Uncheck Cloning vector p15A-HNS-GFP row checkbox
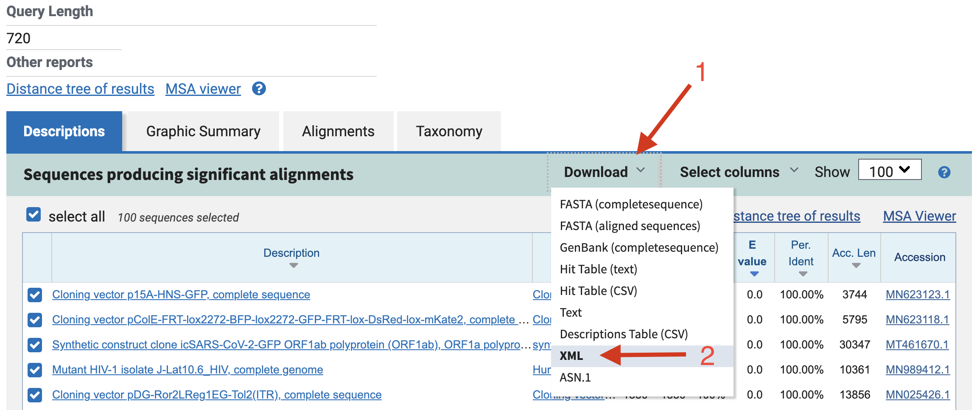 coord(35,295)
